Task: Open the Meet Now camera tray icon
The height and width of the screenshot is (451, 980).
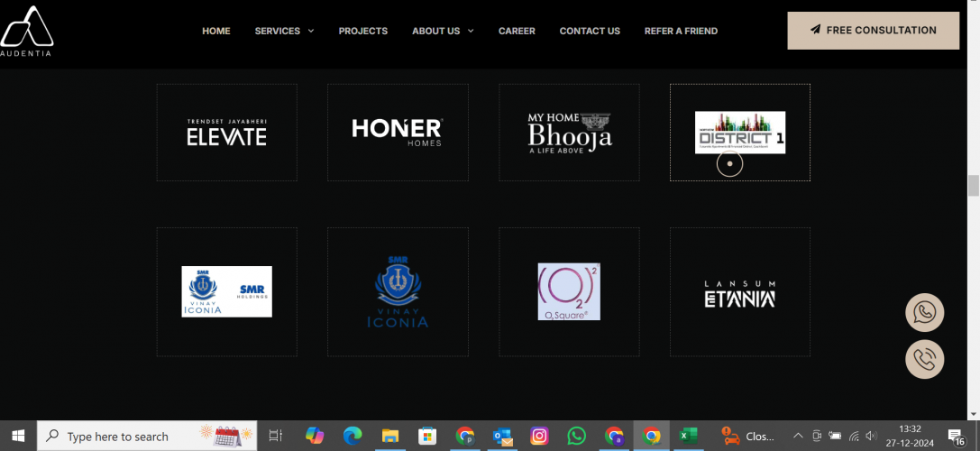Action: [817, 436]
